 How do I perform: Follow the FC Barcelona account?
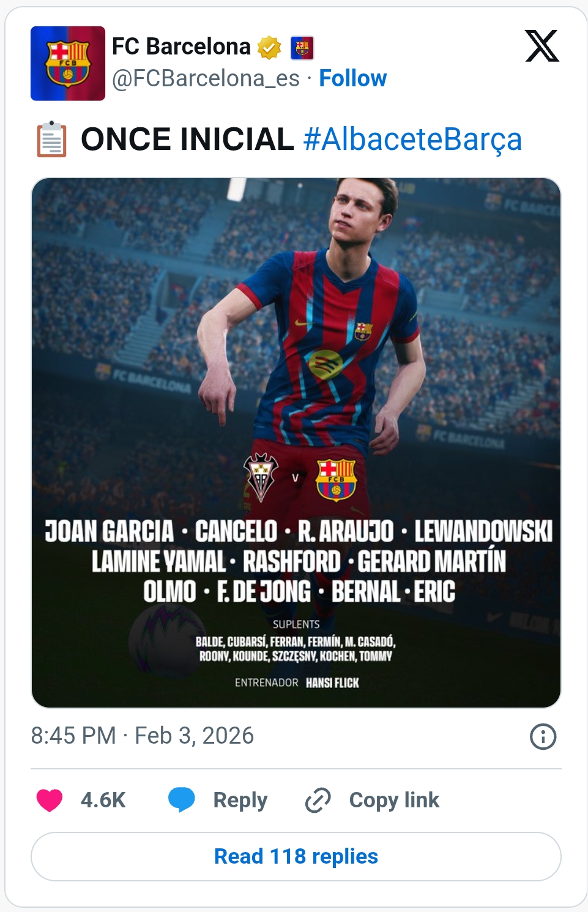[352, 78]
